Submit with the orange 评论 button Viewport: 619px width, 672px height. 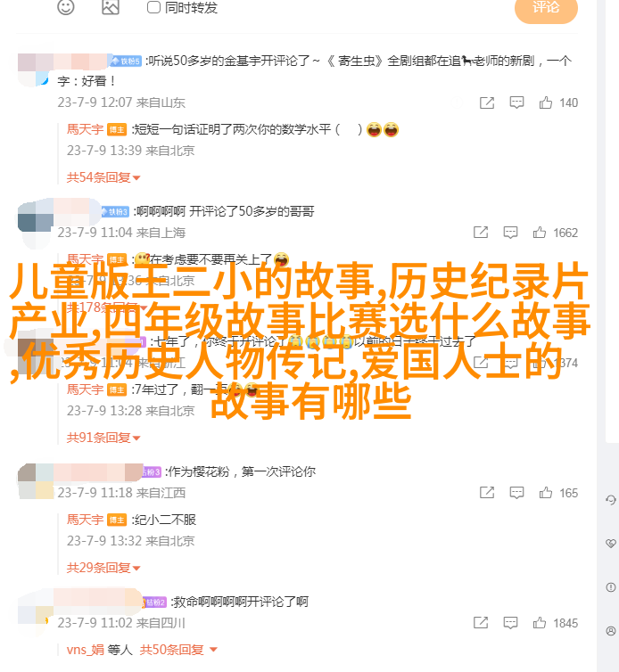pos(546,8)
